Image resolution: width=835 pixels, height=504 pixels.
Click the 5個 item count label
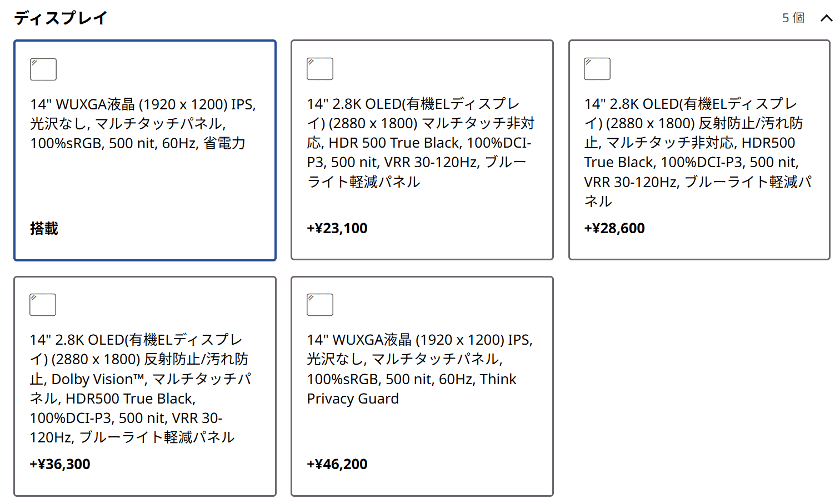click(793, 18)
